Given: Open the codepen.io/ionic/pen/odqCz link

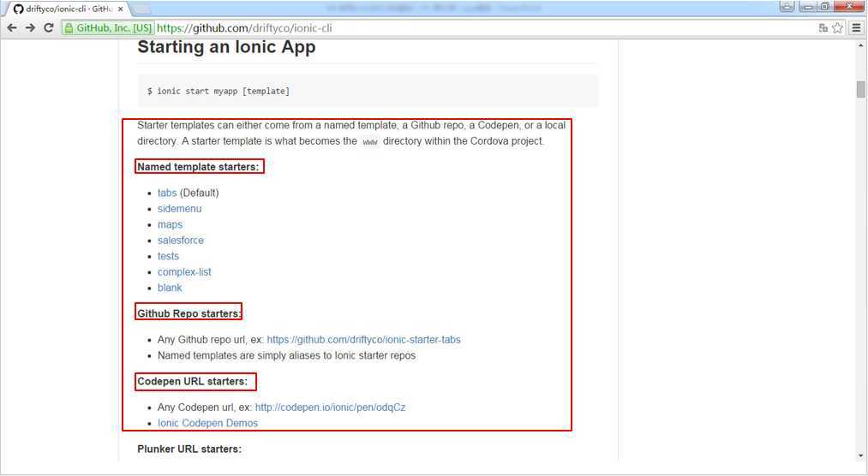Looking at the screenshot, I should 330,408.
